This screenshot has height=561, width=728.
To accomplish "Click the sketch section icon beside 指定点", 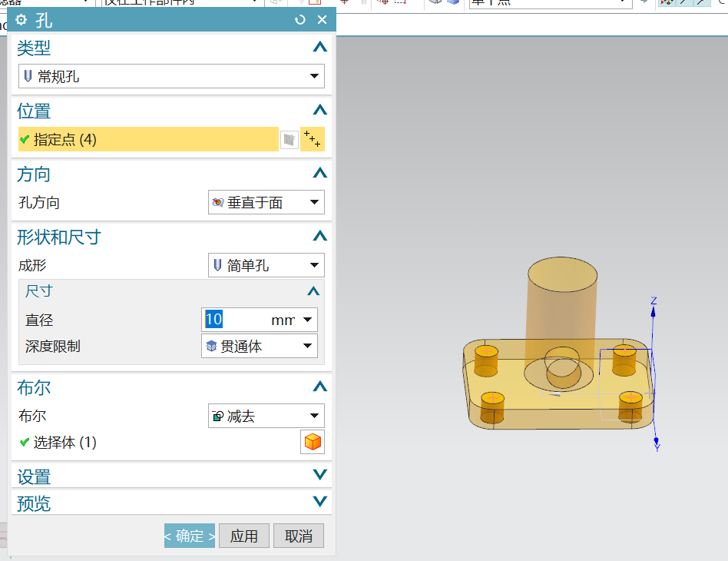I will pyautogui.click(x=290, y=139).
